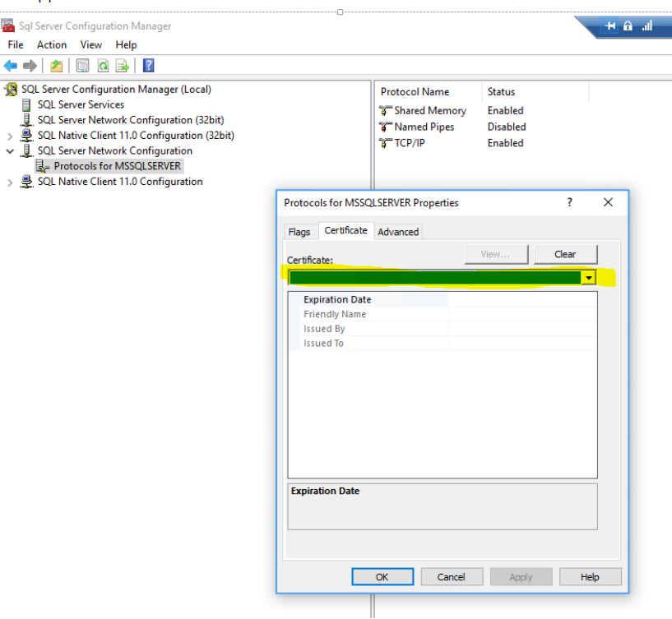The width and height of the screenshot is (672, 619).
Task: Open the Help menu
Action: [126, 44]
